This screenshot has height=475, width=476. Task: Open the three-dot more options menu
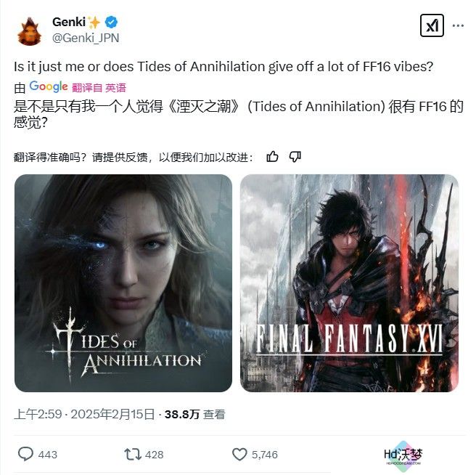pyautogui.click(x=458, y=25)
